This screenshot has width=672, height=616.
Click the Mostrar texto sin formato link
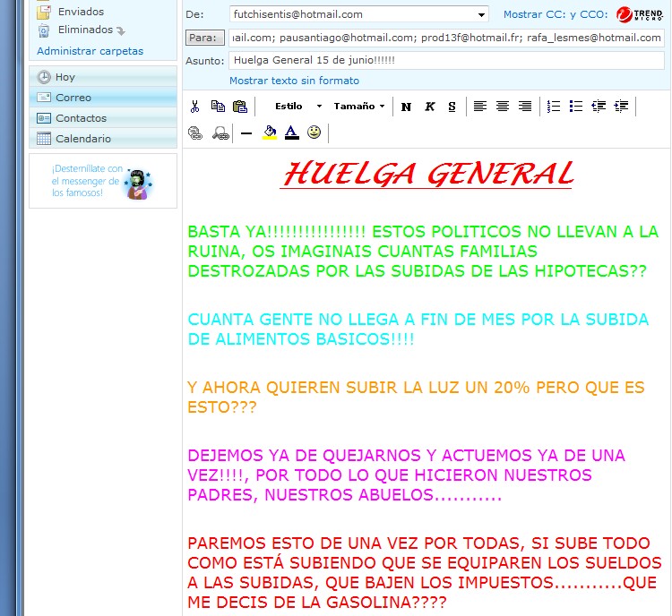click(x=294, y=81)
